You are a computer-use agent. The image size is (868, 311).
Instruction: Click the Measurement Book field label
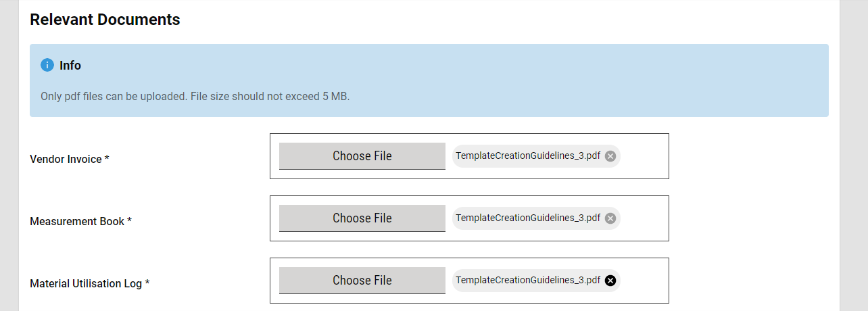click(80, 222)
